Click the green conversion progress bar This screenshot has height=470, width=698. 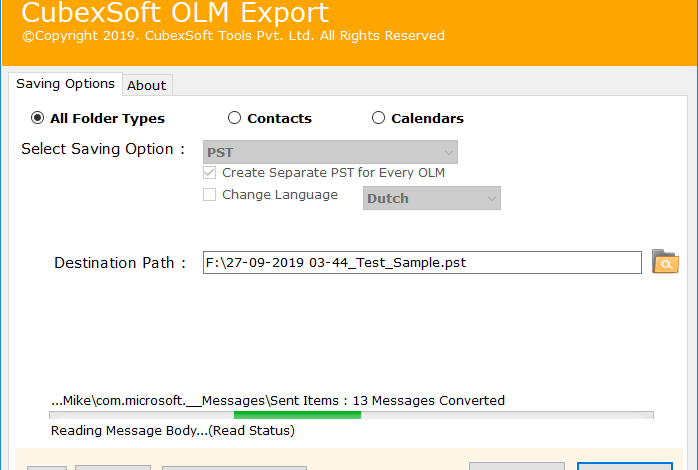tap(351, 415)
